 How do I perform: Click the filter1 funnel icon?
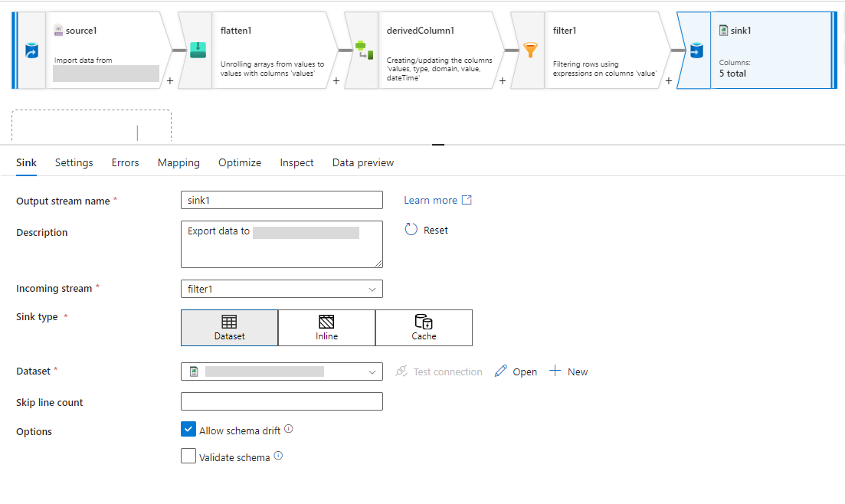point(530,51)
